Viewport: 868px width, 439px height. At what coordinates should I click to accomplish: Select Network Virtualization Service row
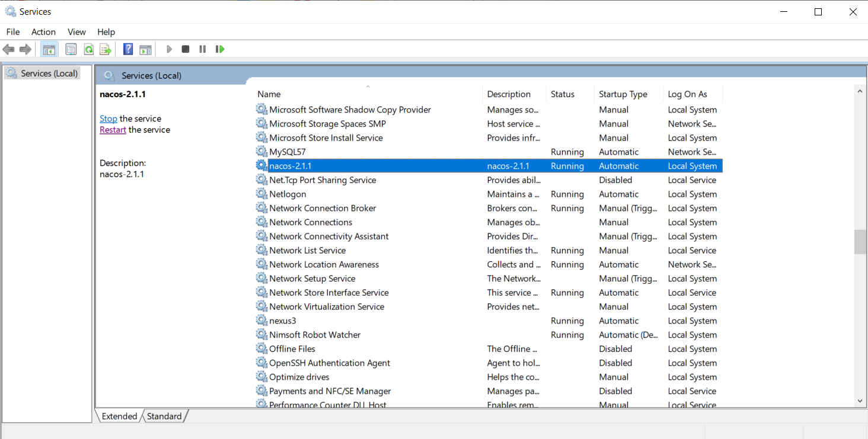click(489, 307)
